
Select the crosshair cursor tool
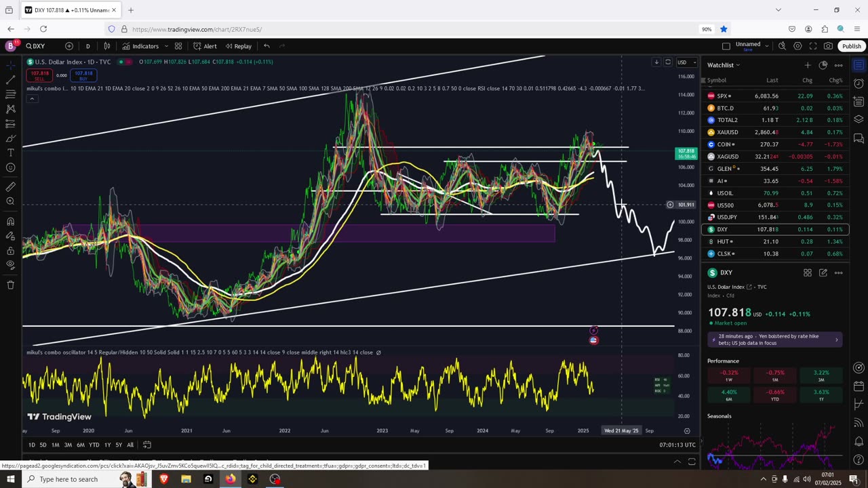(10, 65)
